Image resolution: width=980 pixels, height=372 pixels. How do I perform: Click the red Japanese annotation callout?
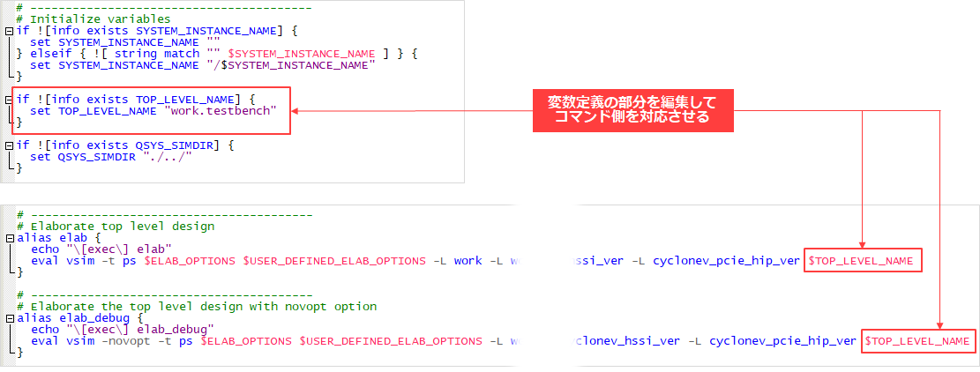coord(632,110)
